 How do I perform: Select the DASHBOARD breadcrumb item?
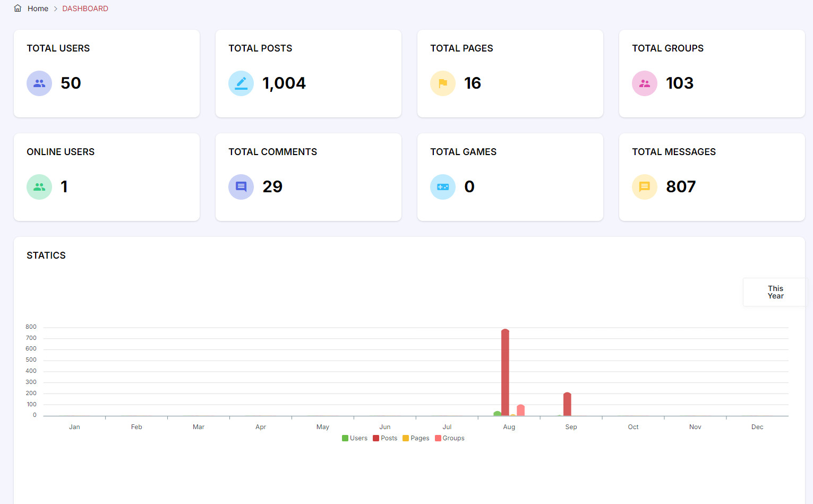pyautogui.click(x=85, y=8)
